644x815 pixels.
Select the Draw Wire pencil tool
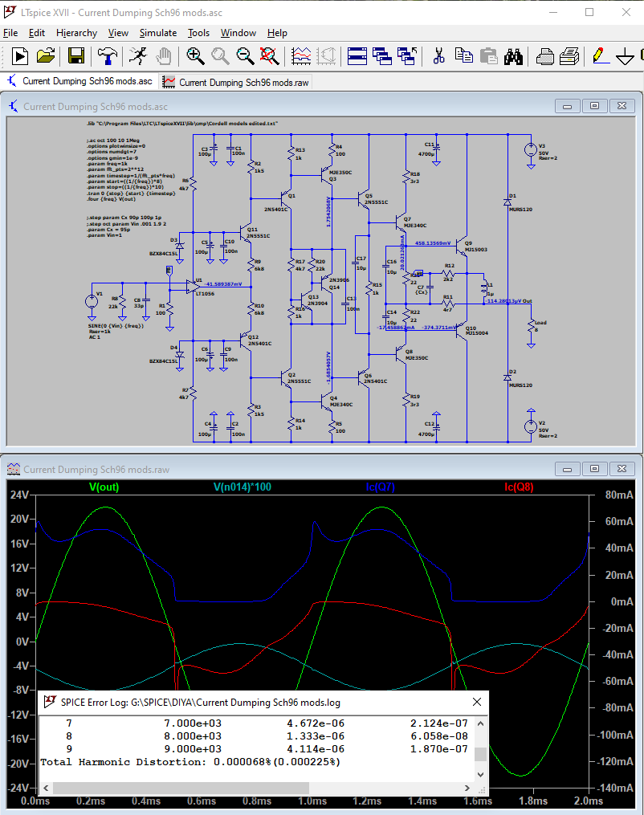click(601, 56)
